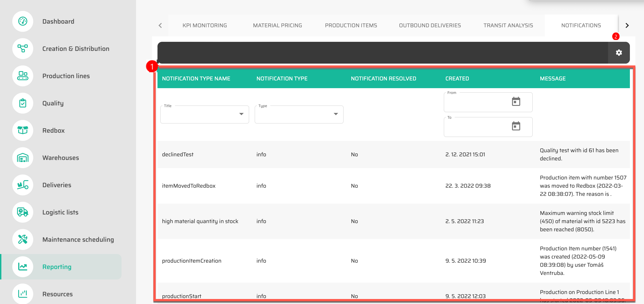Open the Deliveries forklift icon

[23, 185]
